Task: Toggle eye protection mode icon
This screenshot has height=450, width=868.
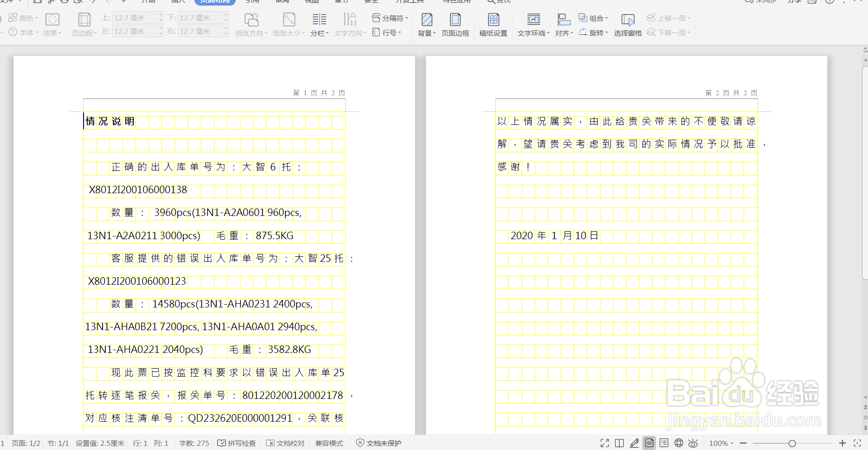Action: tap(693, 443)
